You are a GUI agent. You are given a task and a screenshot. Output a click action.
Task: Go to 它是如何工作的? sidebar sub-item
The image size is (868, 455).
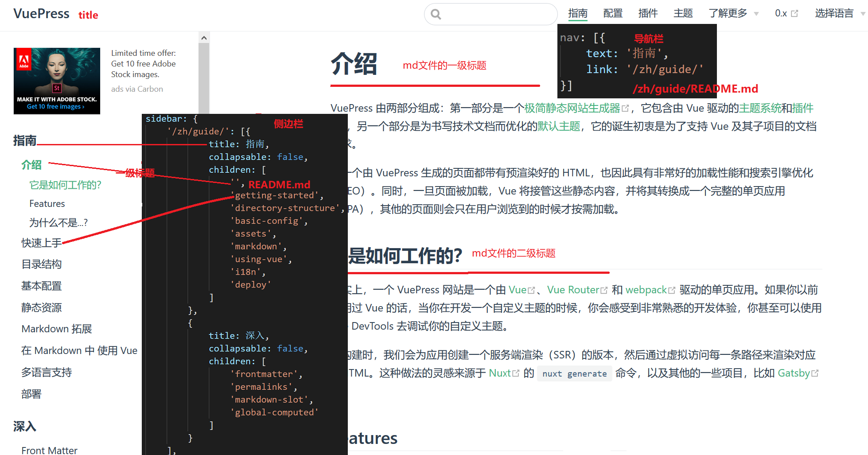65,185
